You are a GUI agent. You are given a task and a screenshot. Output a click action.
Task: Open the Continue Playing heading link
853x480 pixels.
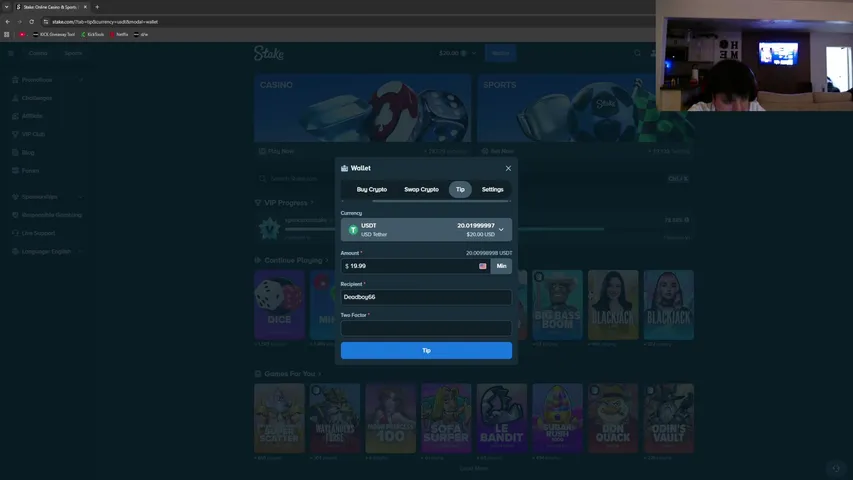point(292,261)
